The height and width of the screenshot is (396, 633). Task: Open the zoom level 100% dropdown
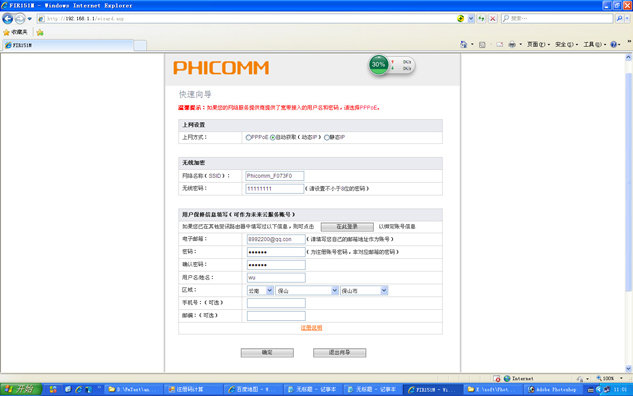click(621, 379)
